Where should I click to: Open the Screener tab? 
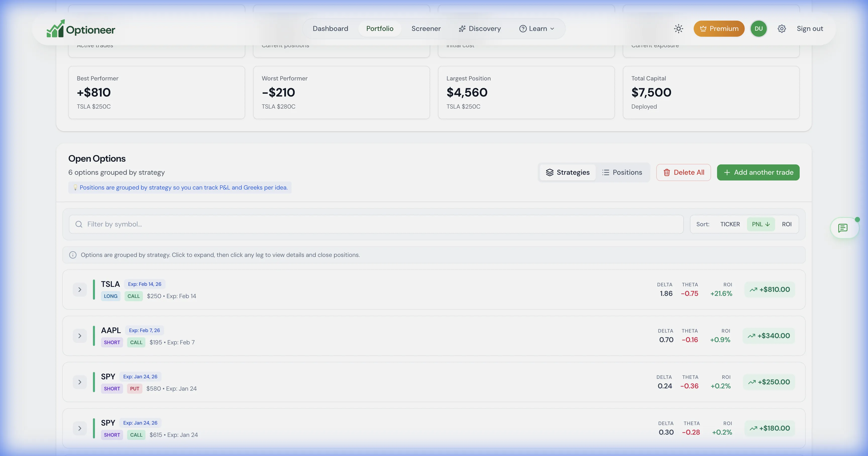pos(426,29)
